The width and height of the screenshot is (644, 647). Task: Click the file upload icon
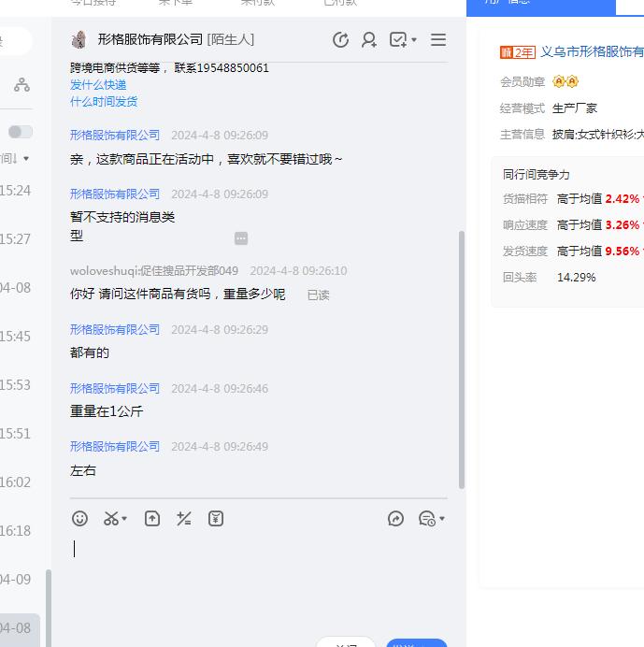151,518
